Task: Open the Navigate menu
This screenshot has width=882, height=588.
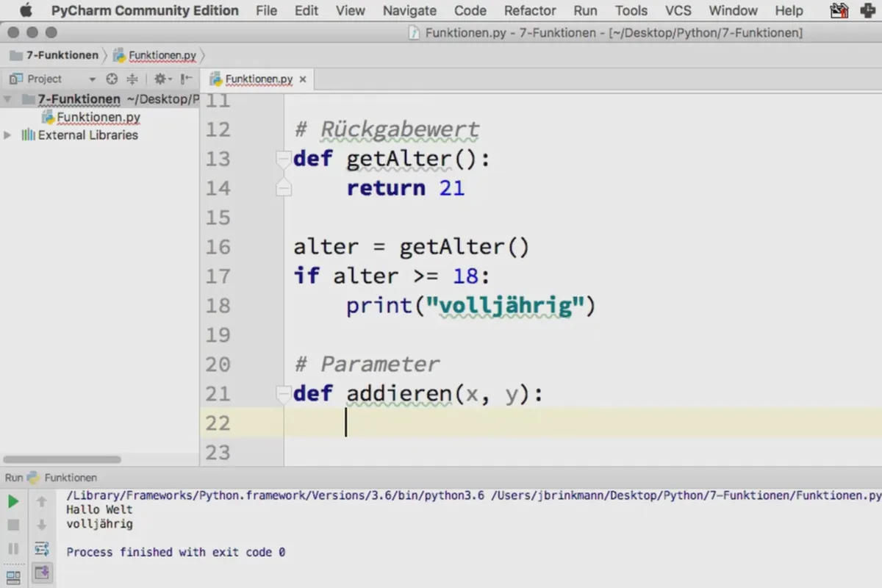Action: 409,10
